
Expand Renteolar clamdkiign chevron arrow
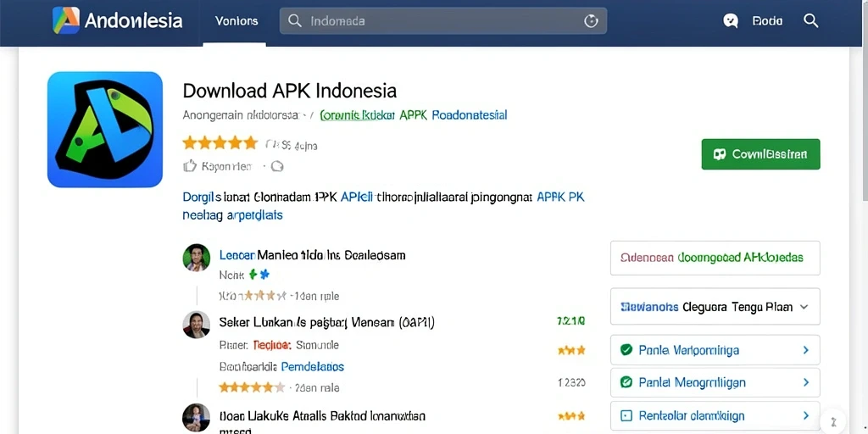[806, 415]
